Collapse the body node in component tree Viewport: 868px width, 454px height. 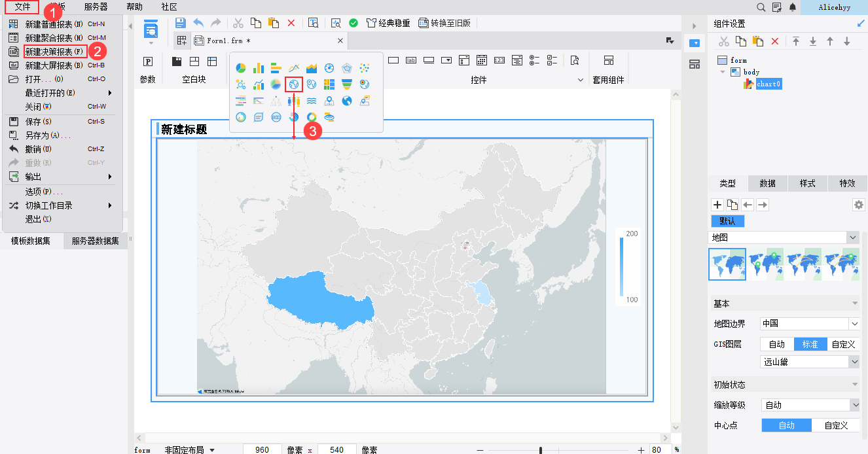[723, 72]
